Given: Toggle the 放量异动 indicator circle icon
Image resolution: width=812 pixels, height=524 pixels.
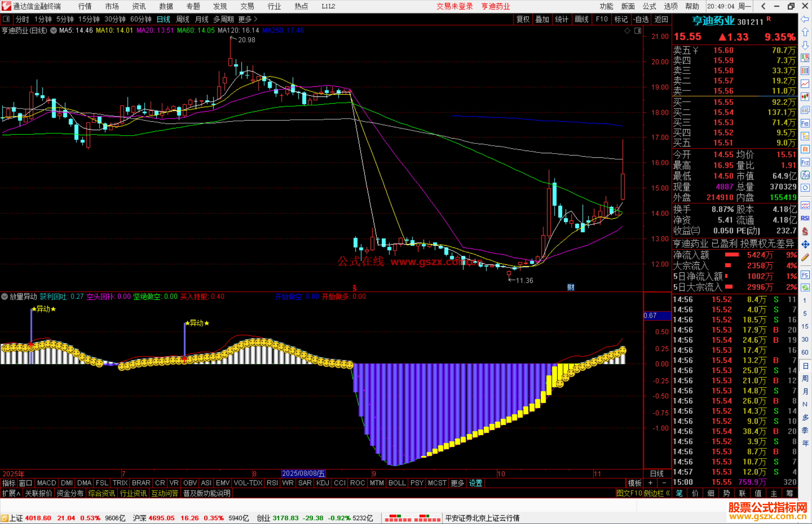Looking at the screenshot, I should point(5,296).
